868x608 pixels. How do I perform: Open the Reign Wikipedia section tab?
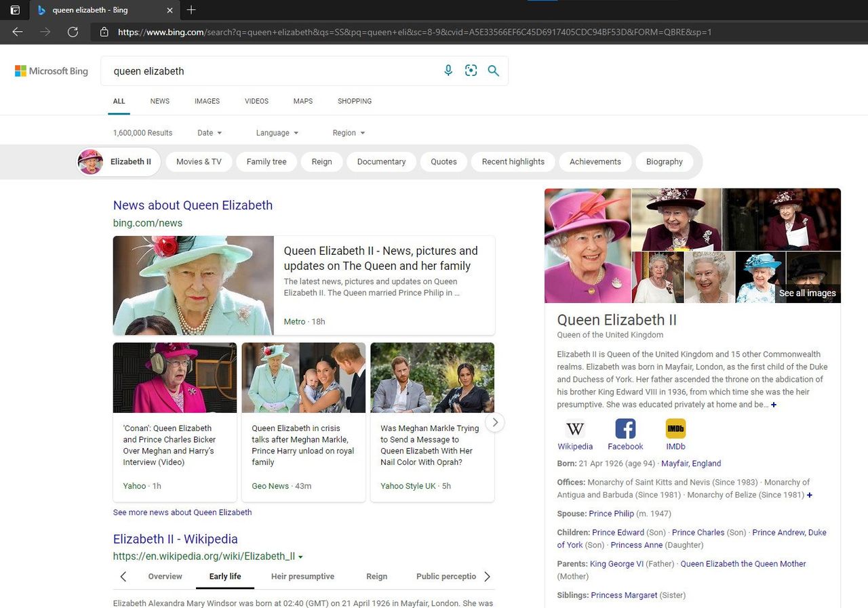point(376,576)
